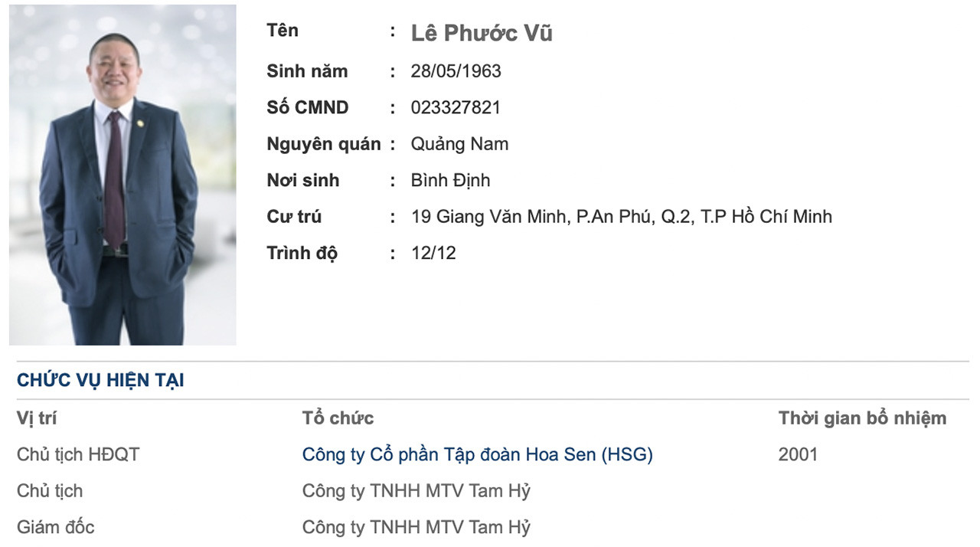Click the Số CMND field label

point(307,107)
